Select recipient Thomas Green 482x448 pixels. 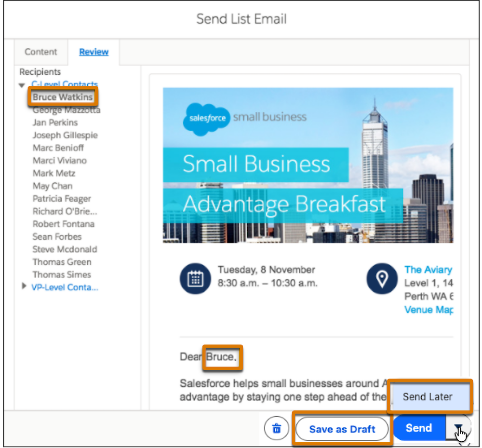click(62, 262)
